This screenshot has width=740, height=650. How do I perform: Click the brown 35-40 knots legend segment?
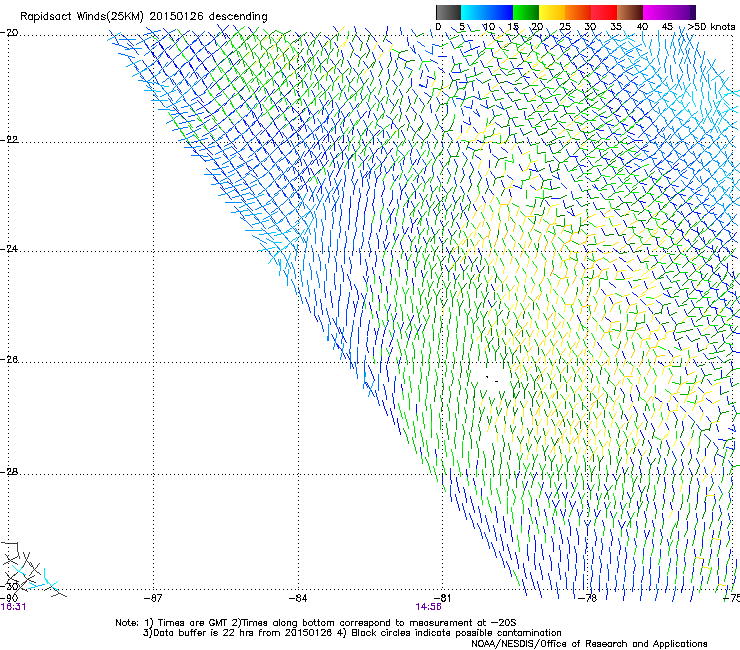(x=630, y=12)
